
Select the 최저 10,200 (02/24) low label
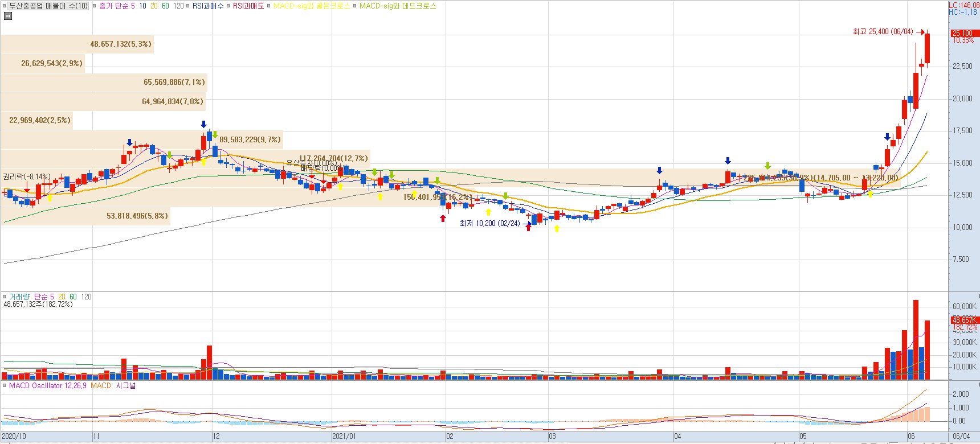click(x=490, y=223)
